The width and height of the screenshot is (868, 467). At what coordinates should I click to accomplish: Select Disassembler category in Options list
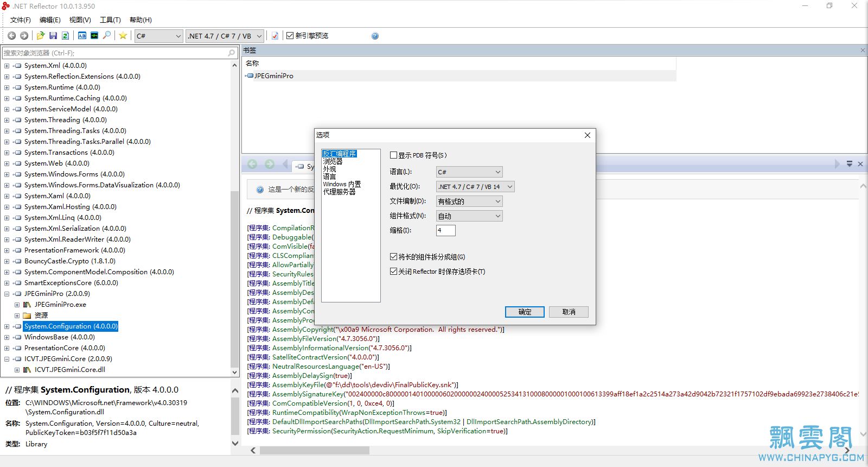tap(340, 154)
